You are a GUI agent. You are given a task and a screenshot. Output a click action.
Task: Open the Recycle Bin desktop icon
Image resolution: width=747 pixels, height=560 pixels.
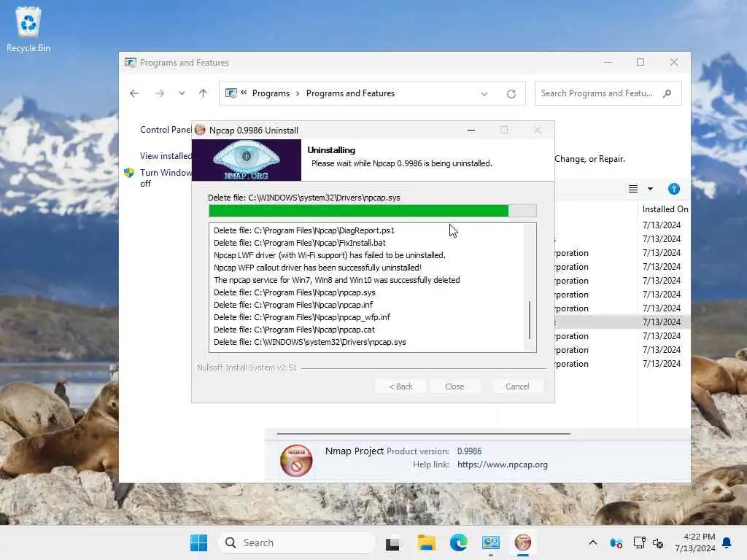(28, 30)
